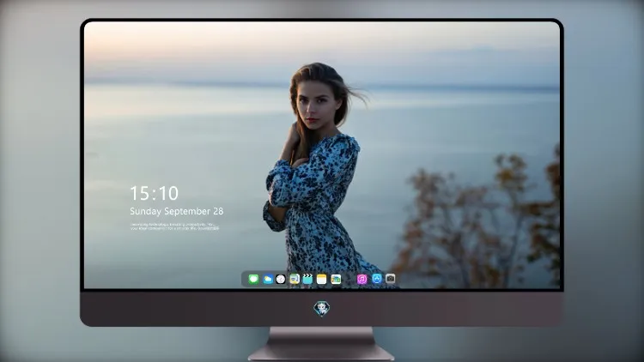Open the pink Music app
644x362 pixels.
[x=361, y=279]
